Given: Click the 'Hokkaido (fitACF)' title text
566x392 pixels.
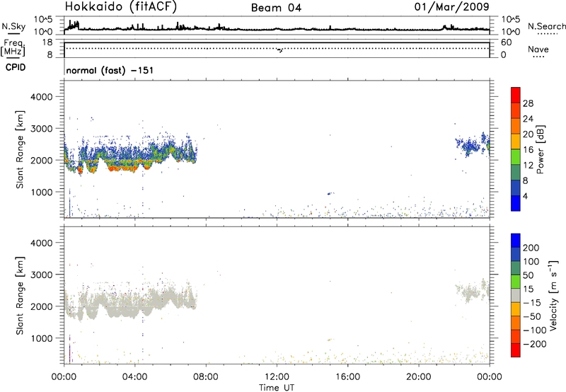Looking at the screenshot, I should tap(121, 6).
